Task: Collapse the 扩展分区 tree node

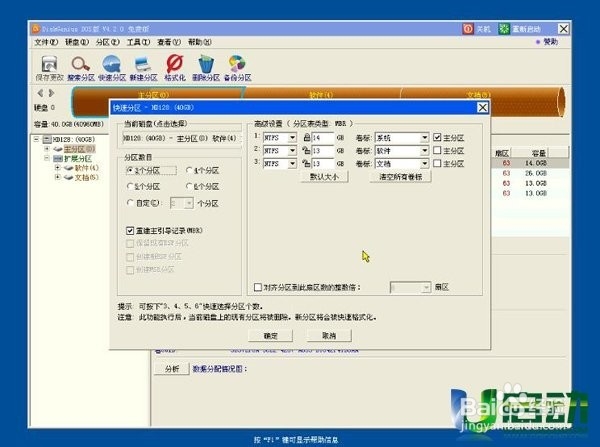Action: [47, 158]
